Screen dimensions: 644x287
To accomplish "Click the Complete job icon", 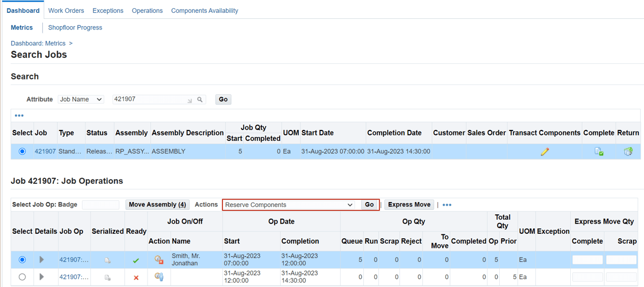I will [x=599, y=152].
